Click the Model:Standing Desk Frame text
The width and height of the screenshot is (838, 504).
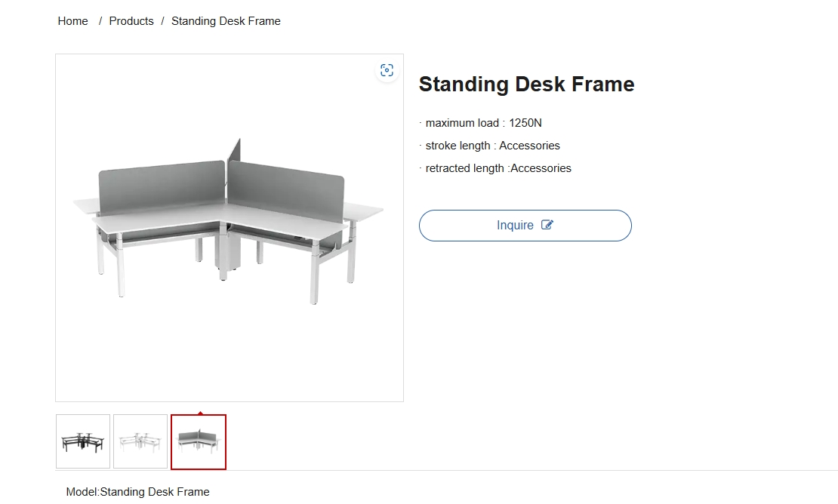click(x=137, y=492)
